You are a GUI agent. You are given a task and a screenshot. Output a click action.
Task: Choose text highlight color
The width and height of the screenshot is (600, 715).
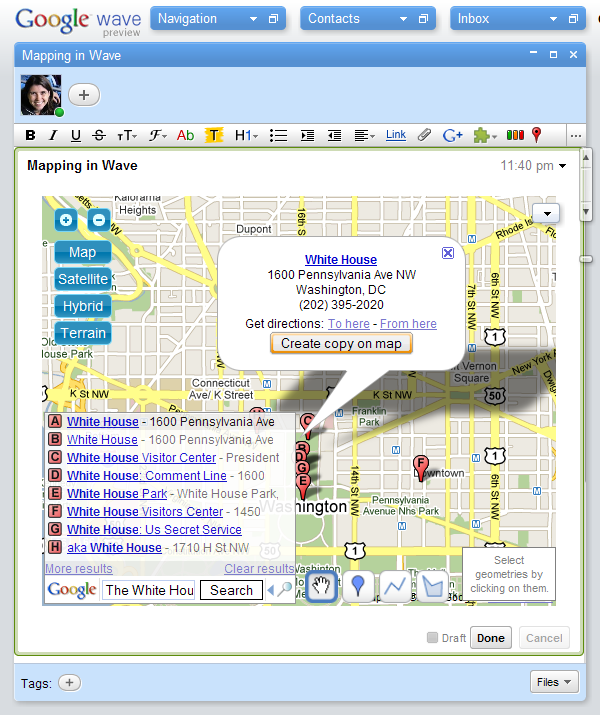214,135
